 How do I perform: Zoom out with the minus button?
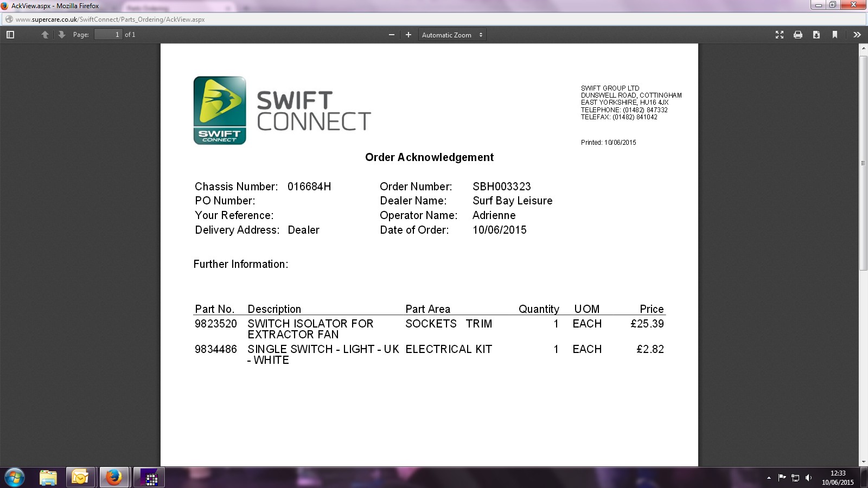pos(392,35)
